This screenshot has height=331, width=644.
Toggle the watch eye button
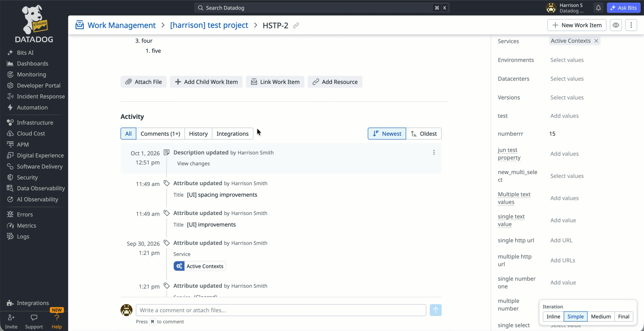coord(616,25)
